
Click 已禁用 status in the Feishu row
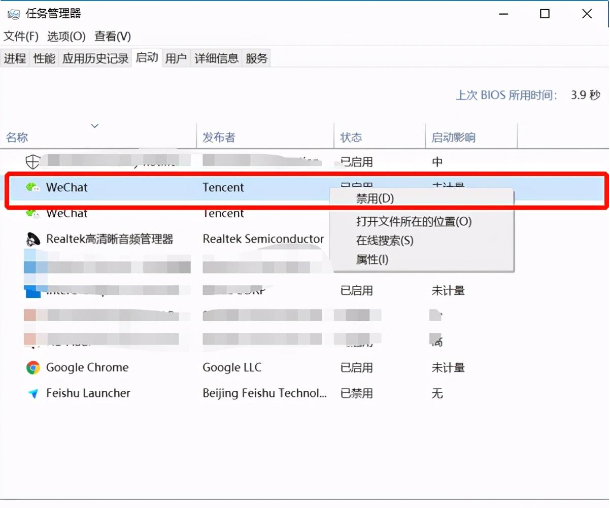point(356,393)
